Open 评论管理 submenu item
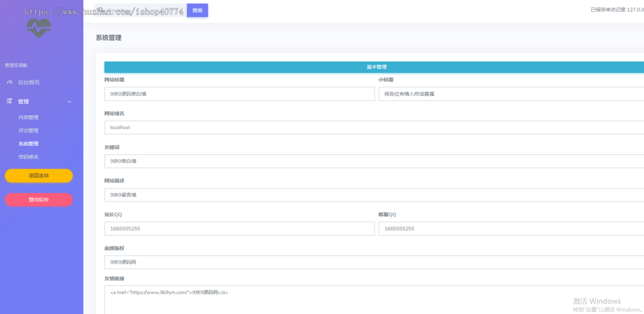644x314 pixels. 28,131
